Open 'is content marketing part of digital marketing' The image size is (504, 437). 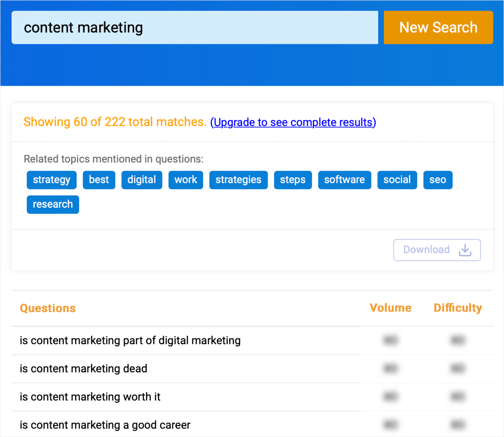coord(130,340)
